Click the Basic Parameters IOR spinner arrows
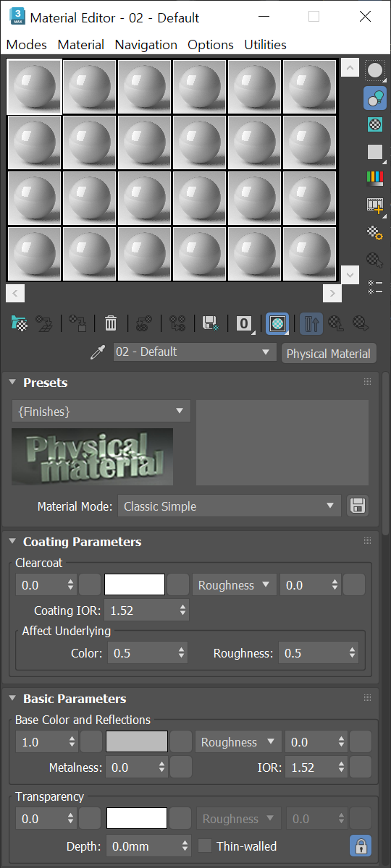391x868 pixels. (x=340, y=767)
